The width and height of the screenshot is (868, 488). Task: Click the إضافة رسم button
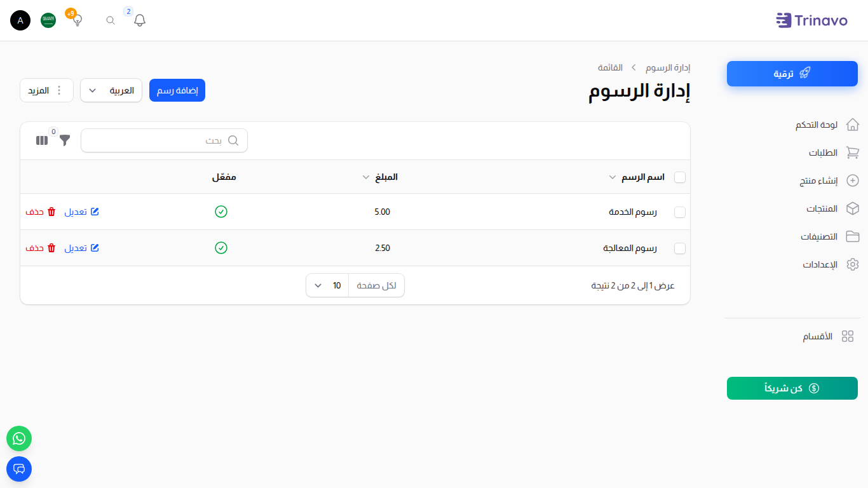click(177, 90)
